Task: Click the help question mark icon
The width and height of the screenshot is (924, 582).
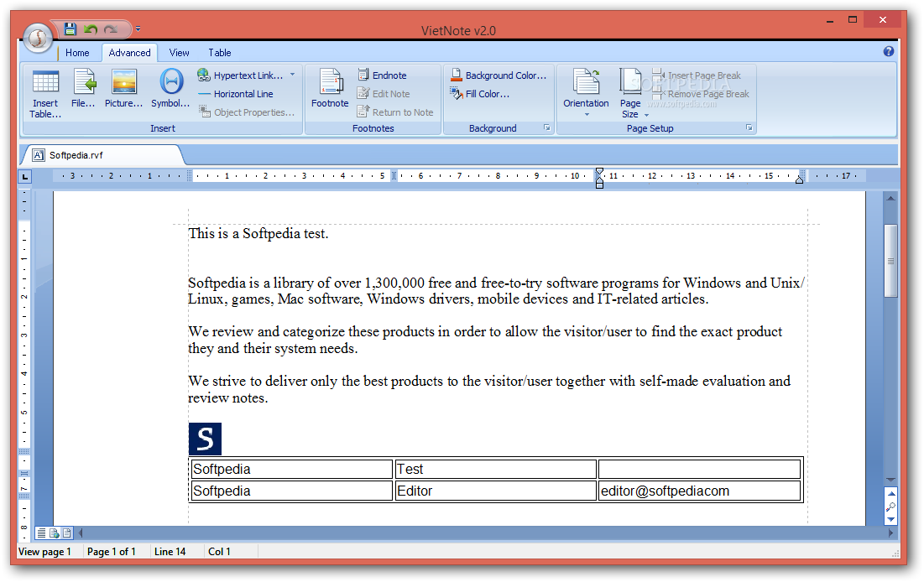Action: (889, 52)
